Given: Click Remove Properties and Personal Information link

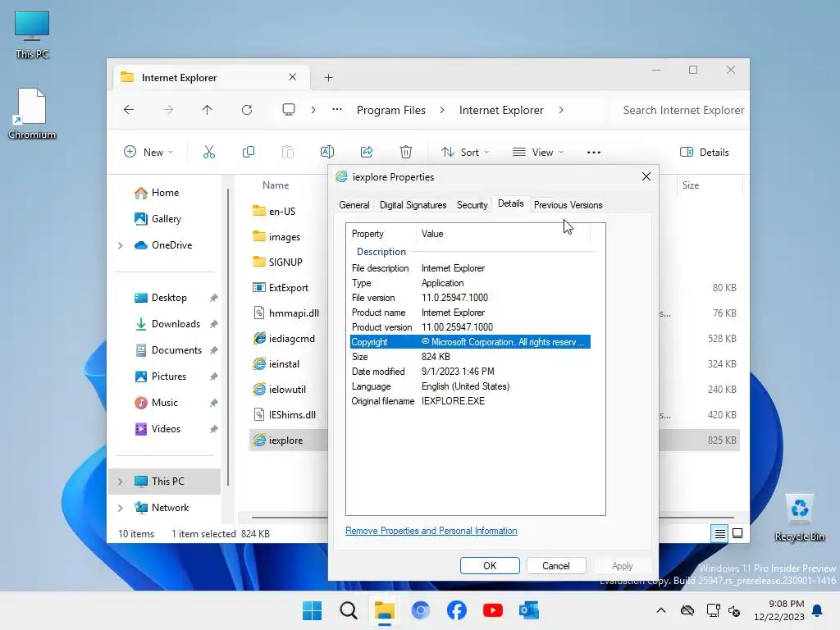Looking at the screenshot, I should [x=431, y=531].
